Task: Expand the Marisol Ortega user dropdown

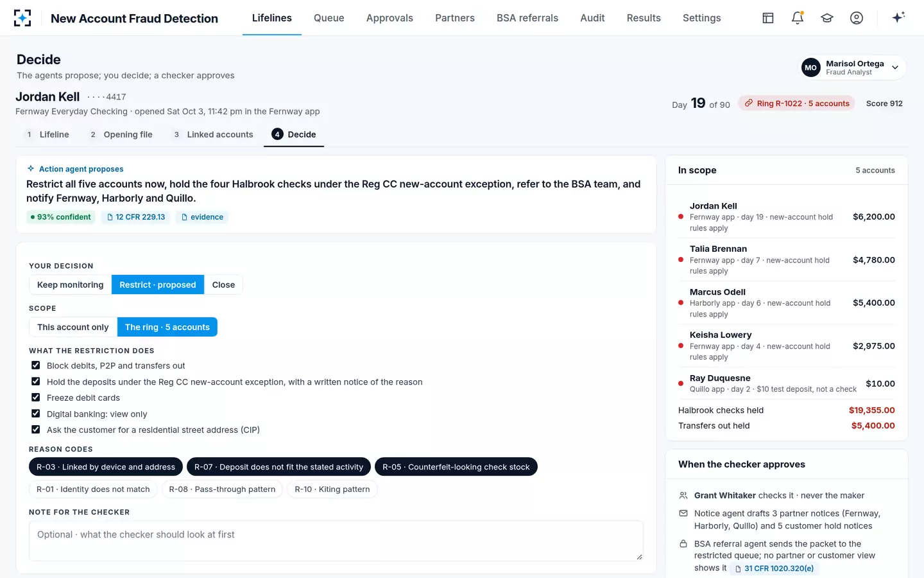Action: pyautogui.click(x=852, y=67)
